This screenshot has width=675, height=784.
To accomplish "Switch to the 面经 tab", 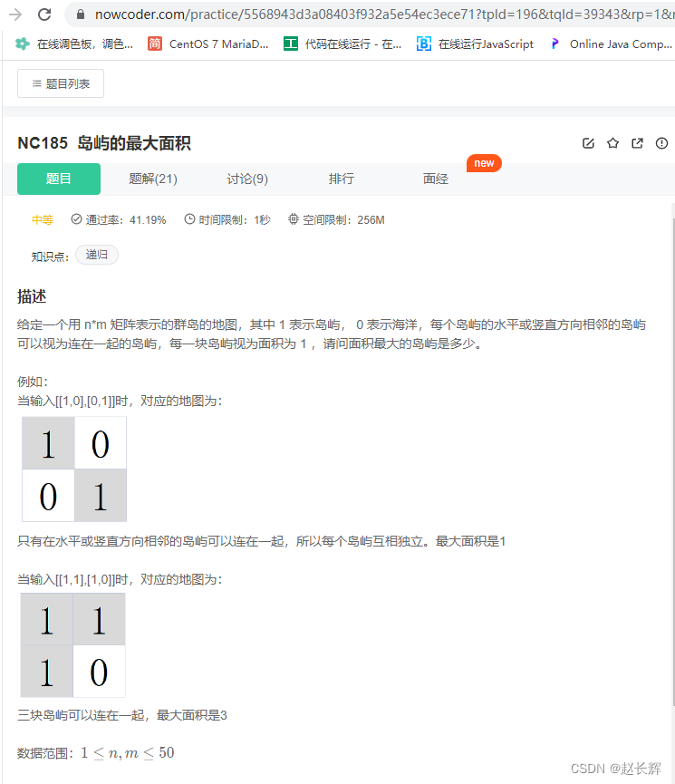I will point(436,179).
